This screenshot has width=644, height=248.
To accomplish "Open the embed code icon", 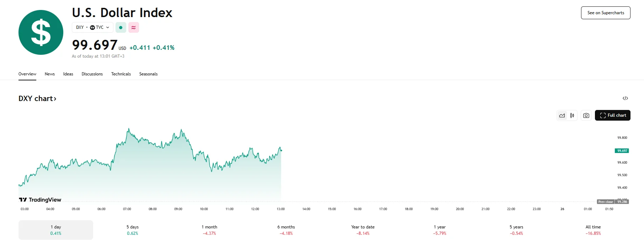I will pos(625,98).
